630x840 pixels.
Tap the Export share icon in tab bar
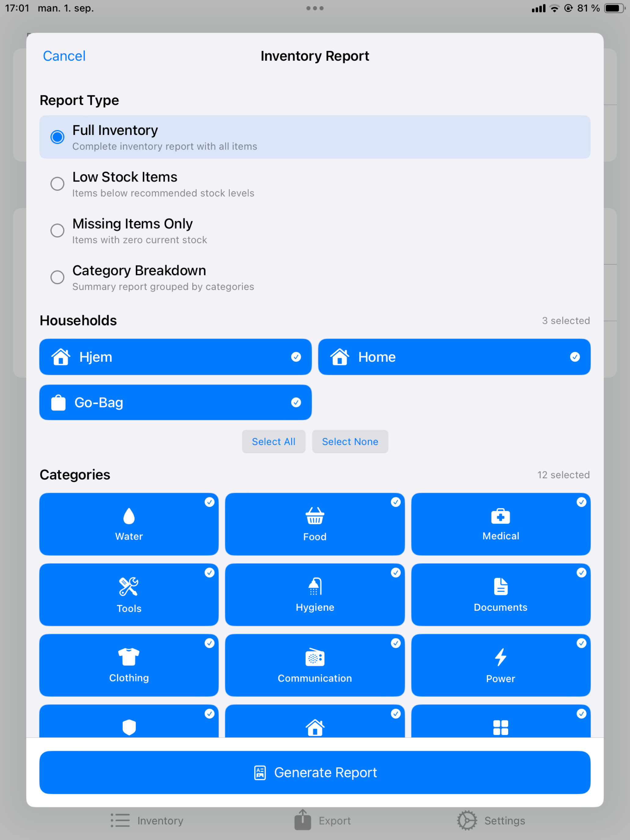click(x=303, y=820)
